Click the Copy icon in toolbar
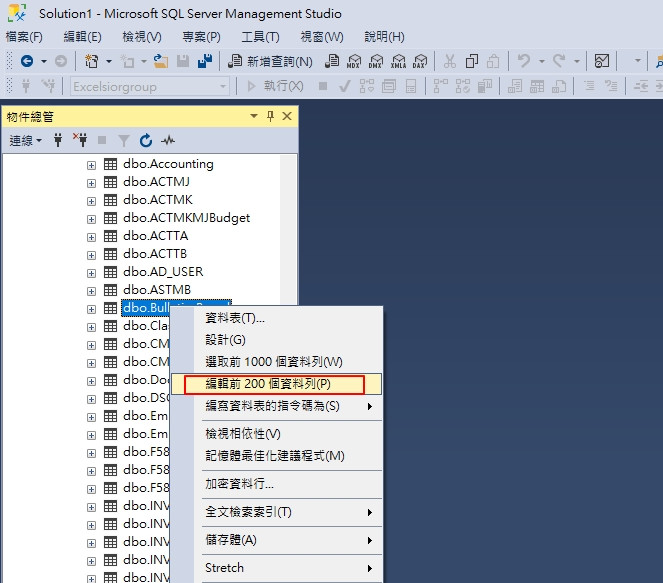Image resolution: width=663 pixels, height=583 pixels. [x=472, y=61]
